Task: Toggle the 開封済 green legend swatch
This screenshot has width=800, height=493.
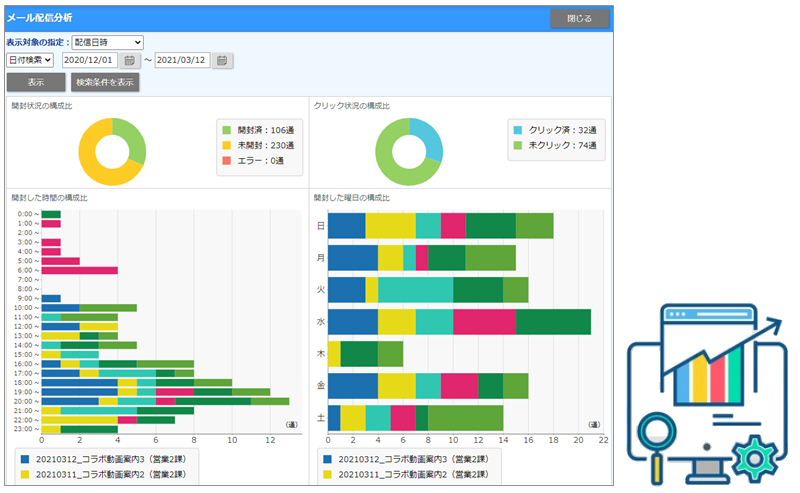Action: tap(227, 130)
